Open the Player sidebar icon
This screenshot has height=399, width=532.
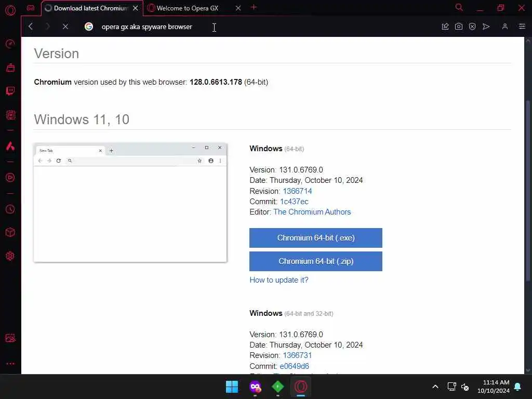click(10, 178)
